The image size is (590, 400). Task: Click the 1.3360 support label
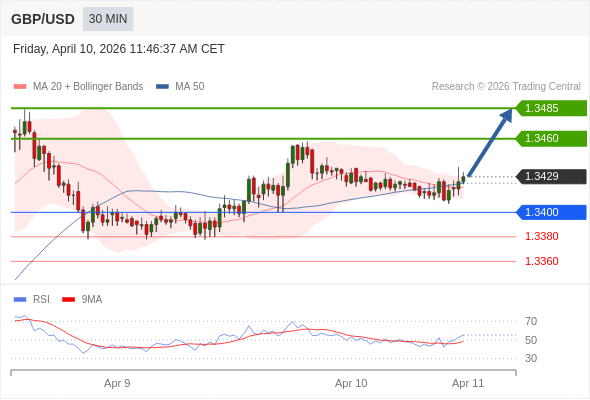542,261
